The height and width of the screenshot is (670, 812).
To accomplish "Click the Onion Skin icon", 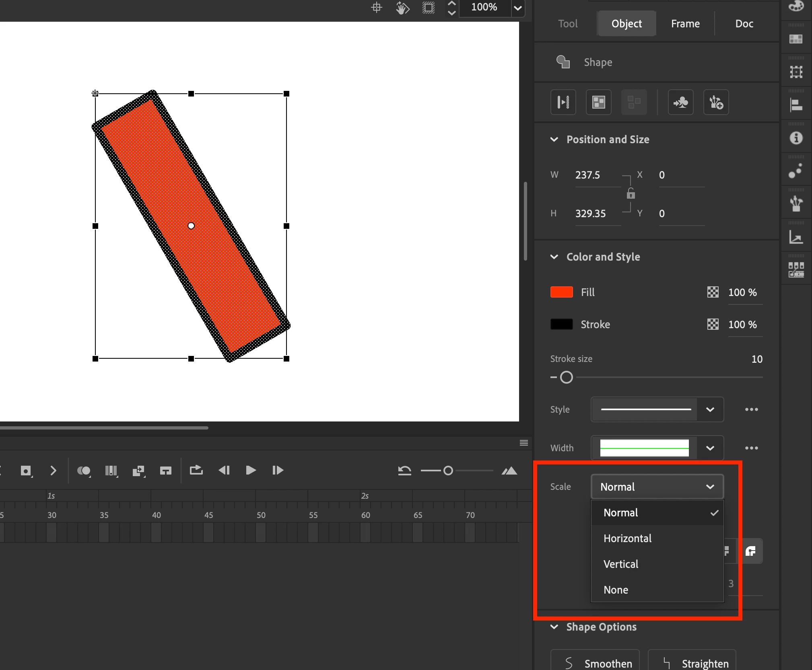I will coord(84,471).
